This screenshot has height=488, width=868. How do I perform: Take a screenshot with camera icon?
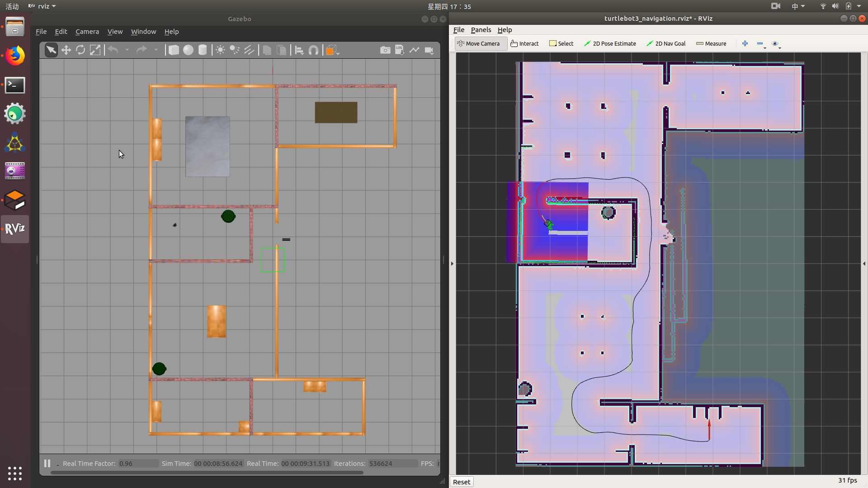coord(385,50)
